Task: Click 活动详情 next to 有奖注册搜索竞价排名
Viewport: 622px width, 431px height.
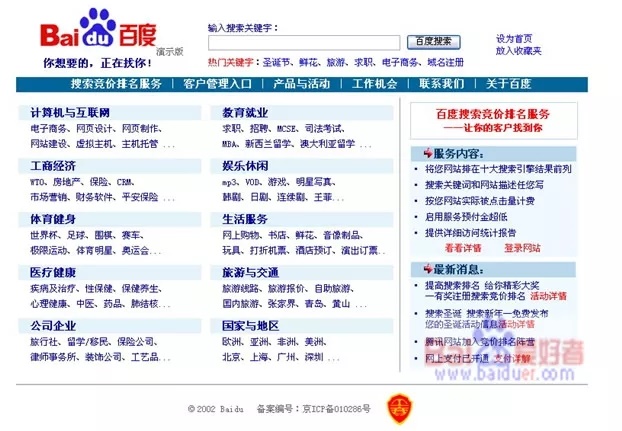Action: (x=548, y=296)
